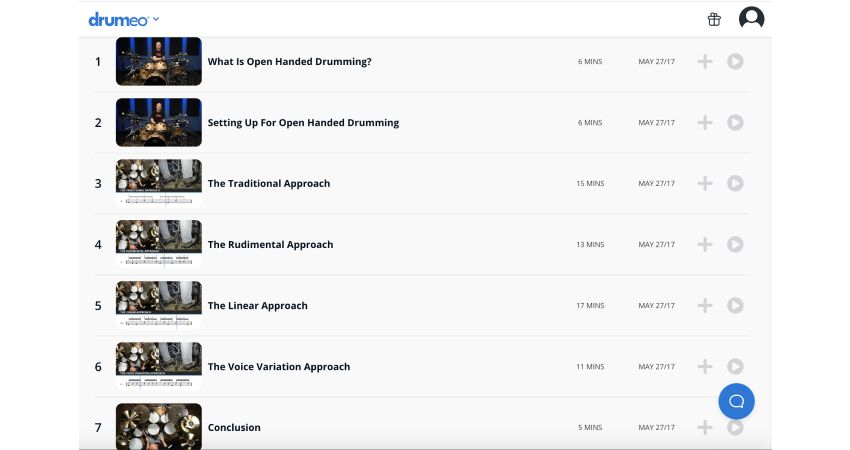Select thumbnail for "What Is Open Handed Drumming?"

pyautogui.click(x=158, y=62)
